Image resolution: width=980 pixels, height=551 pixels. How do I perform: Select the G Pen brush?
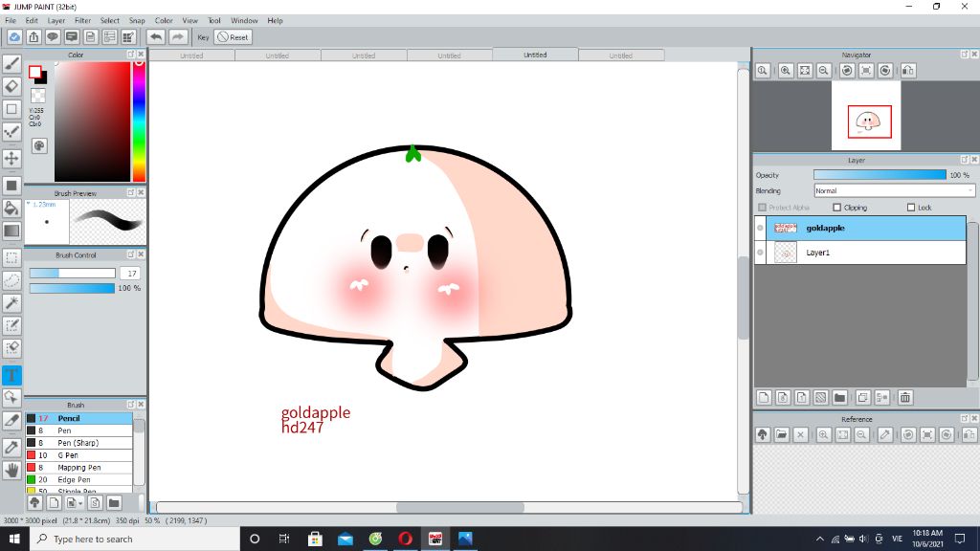[x=78, y=455]
